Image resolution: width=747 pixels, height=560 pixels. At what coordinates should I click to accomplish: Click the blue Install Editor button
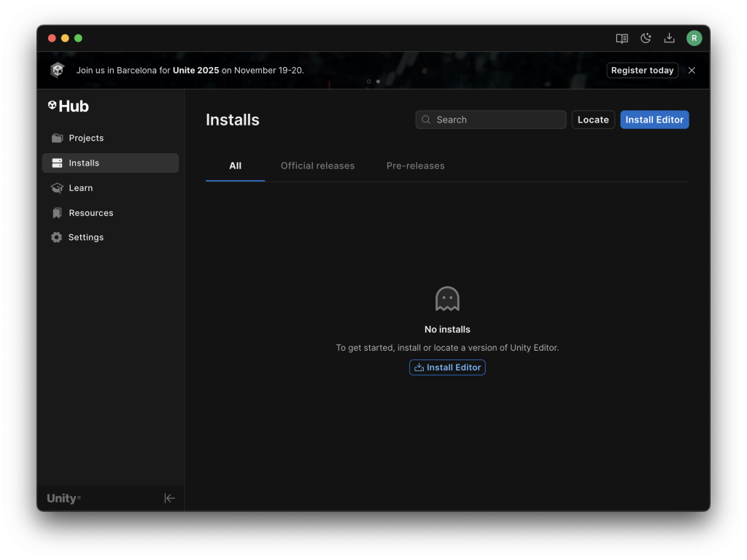pyautogui.click(x=654, y=120)
